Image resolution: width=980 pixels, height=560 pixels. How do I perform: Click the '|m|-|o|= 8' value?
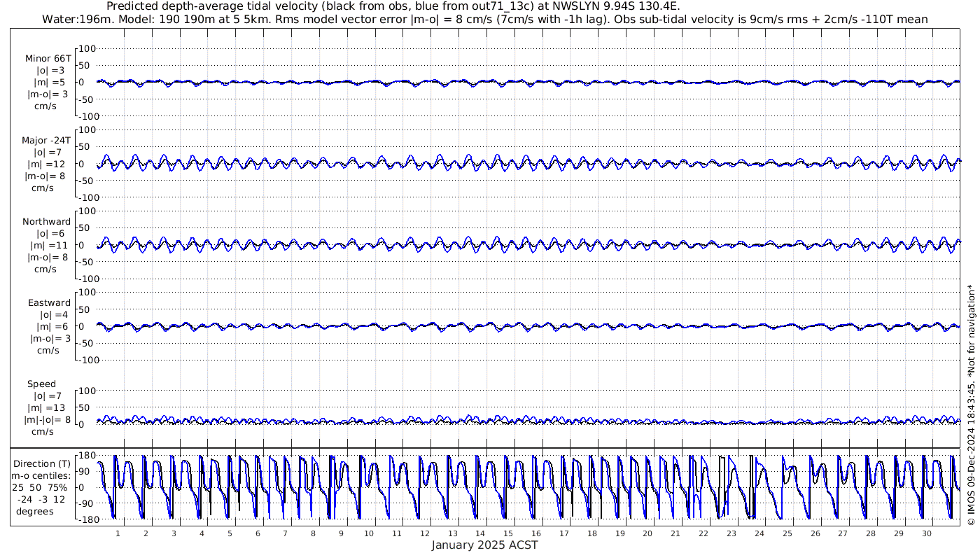pos(48,420)
